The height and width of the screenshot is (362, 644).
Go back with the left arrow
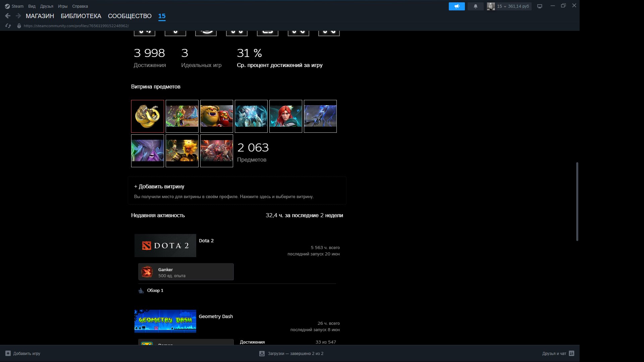(x=8, y=16)
